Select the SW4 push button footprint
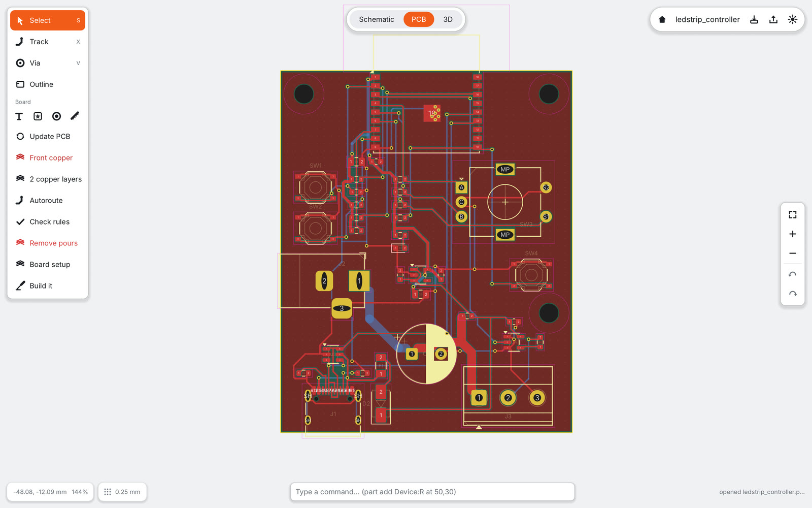 (531, 275)
